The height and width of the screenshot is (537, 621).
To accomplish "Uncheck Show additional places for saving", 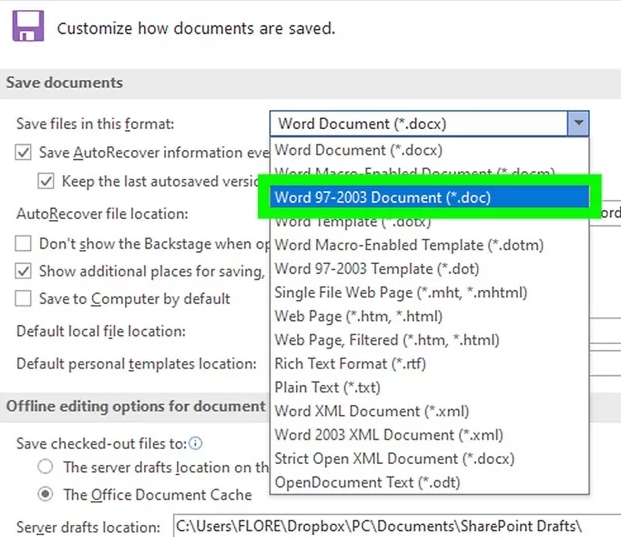I will [x=23, y=271].
